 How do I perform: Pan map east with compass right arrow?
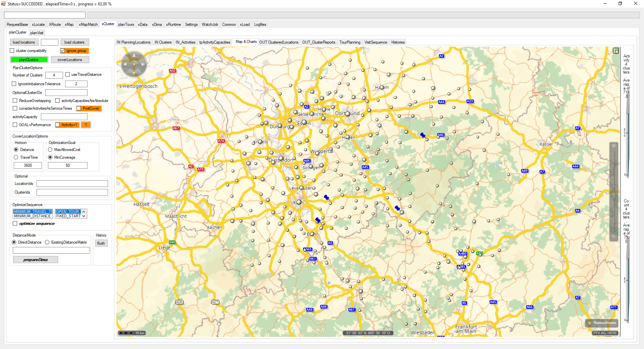point(143,64)
